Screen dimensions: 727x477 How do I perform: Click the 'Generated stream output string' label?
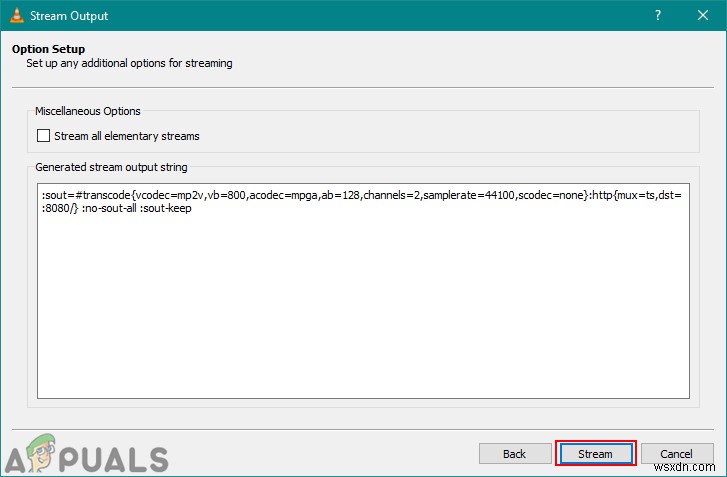pyautogui.click(x=111, y=167)
